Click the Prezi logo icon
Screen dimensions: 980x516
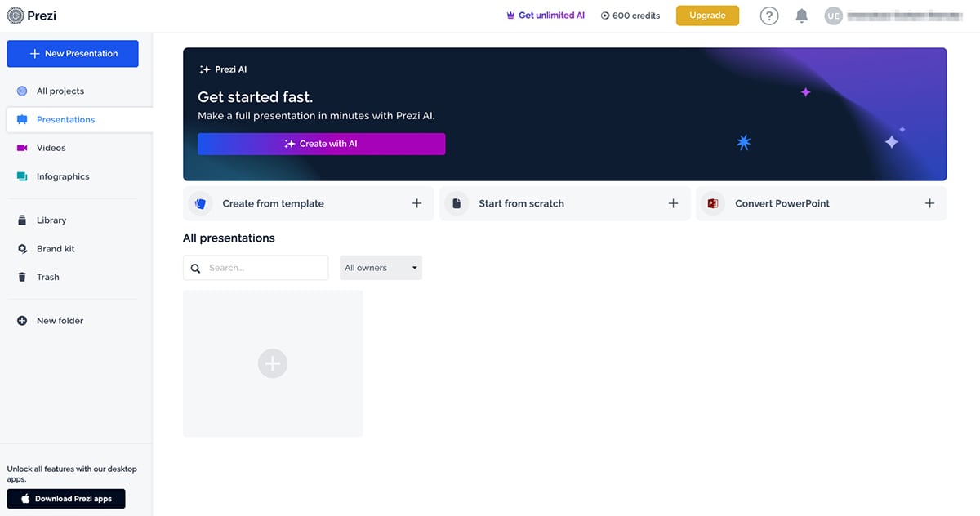[x=16, y=16]
